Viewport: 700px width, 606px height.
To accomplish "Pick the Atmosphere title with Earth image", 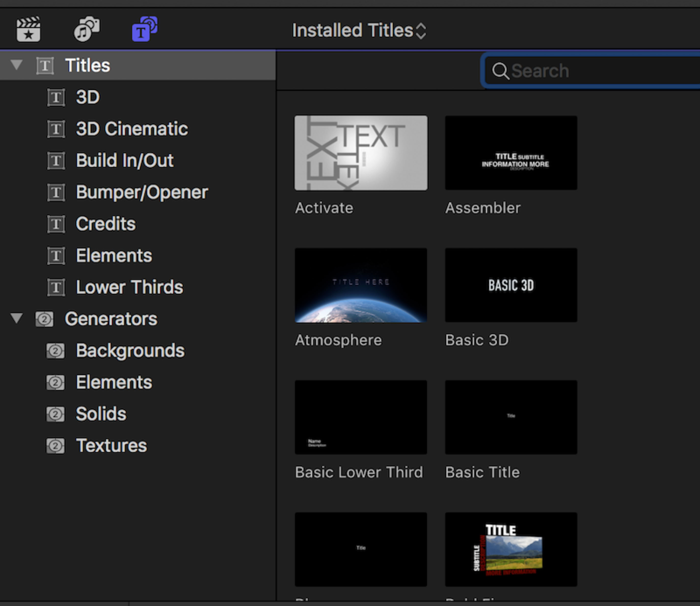I will tap(361, 285).
